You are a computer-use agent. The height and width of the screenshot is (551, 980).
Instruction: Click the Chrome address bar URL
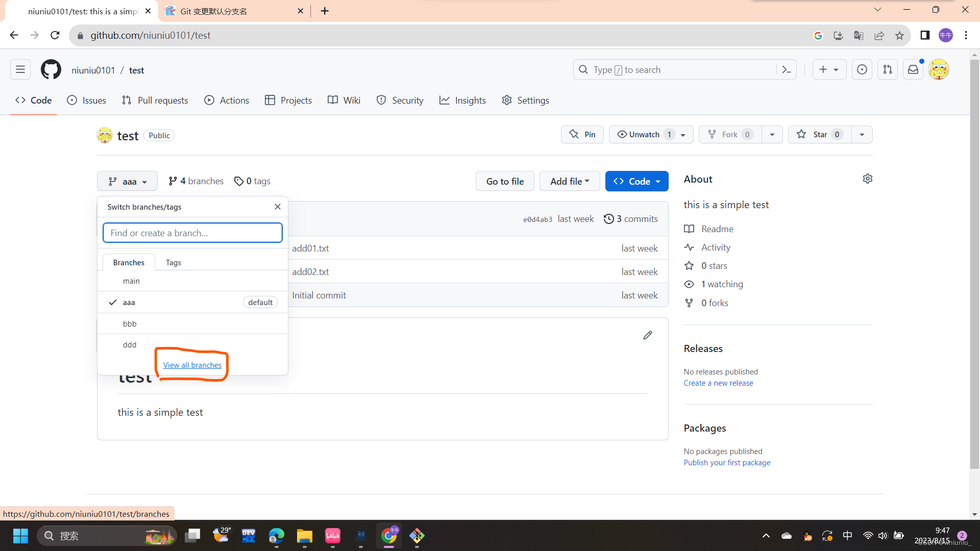pyautogui.click(x=151, y=35)
